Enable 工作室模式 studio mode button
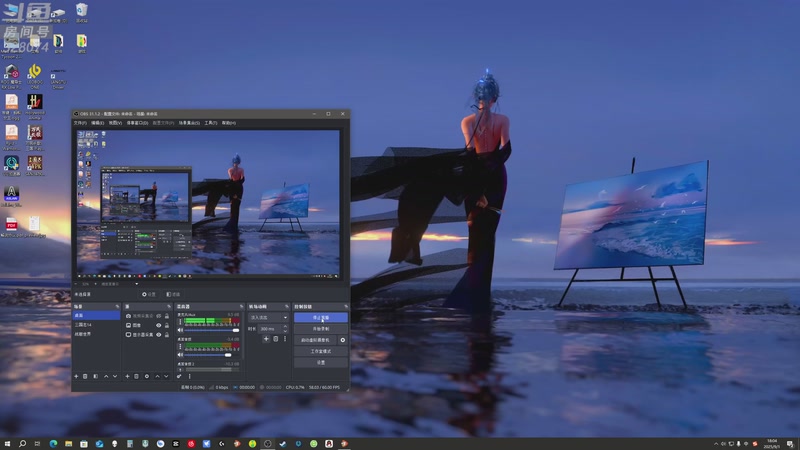 (x=320, y=351)
